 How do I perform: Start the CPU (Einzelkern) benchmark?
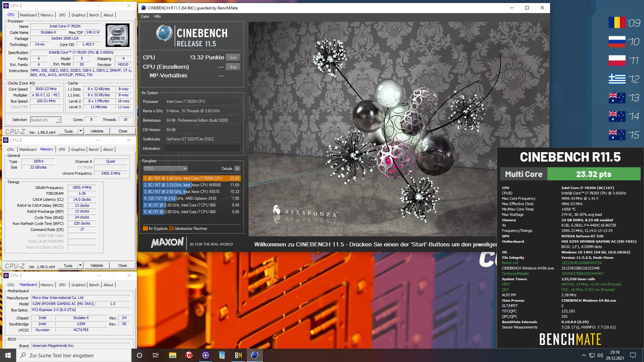[x=233, y=67]
